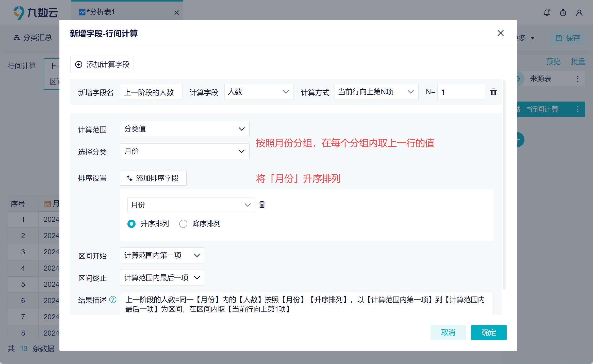The width and height of the screenshot is (593, 364).
Task: Open the timer clock icon
Action: click(563, 12)
